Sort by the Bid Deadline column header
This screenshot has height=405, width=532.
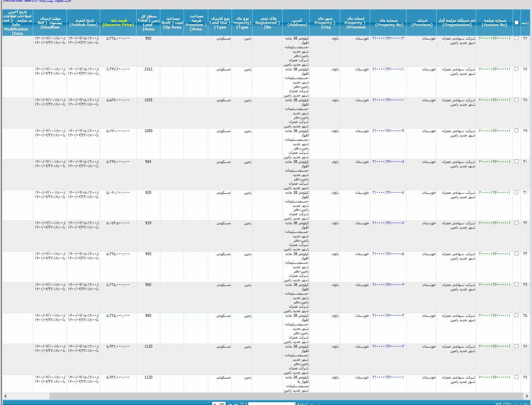click(50, 23)
